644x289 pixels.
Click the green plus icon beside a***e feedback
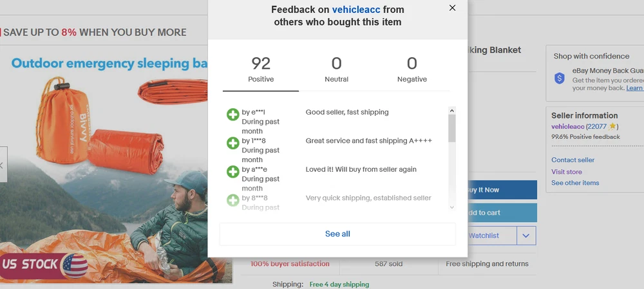[x=232, y=172]
